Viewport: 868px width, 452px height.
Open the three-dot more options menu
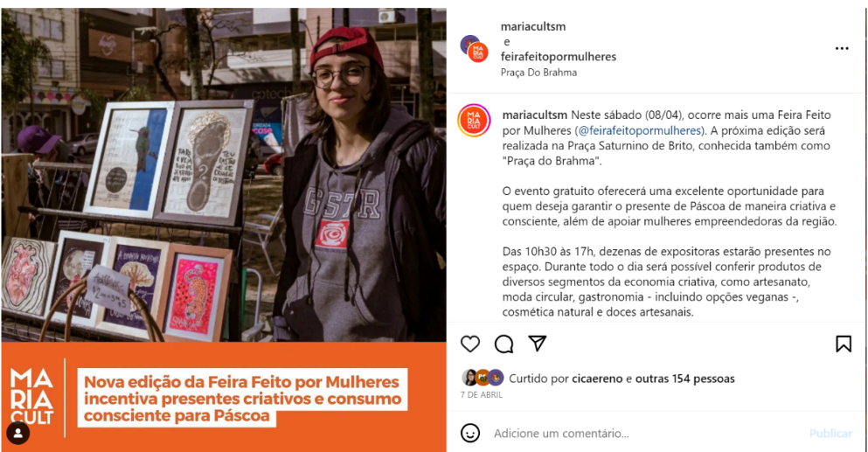(842, 49)
